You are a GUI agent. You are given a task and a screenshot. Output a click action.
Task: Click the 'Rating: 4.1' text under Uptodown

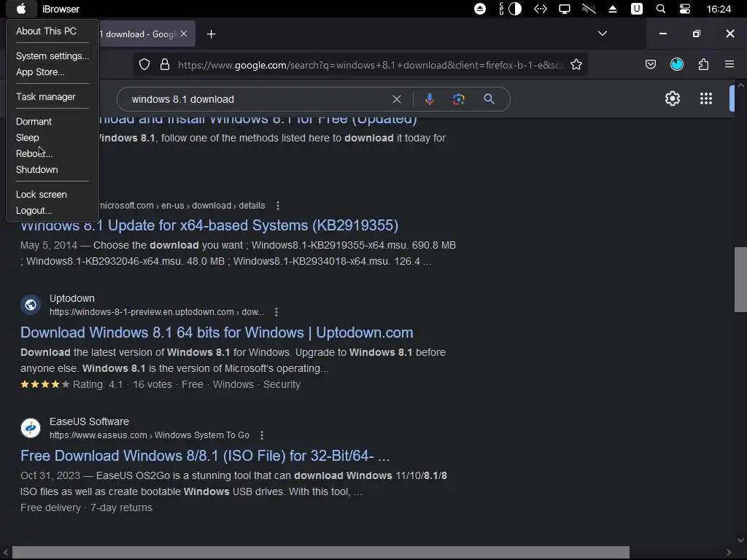[x=98, y=384]
